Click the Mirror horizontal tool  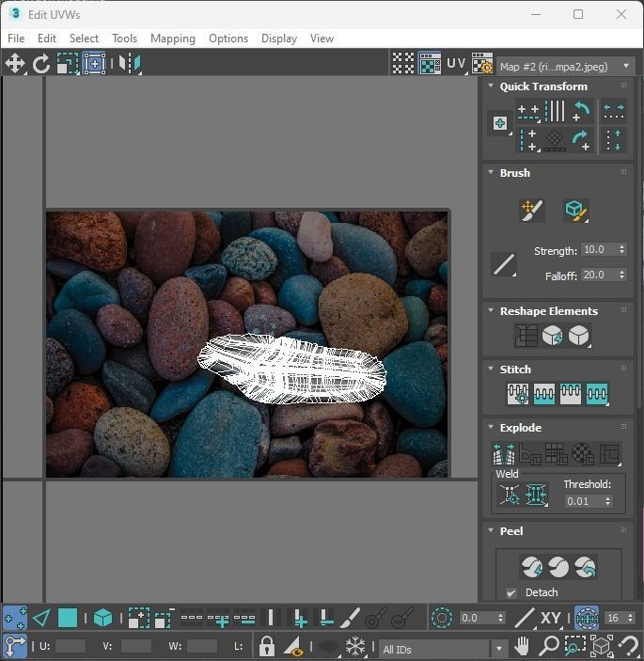coord(130,64)
